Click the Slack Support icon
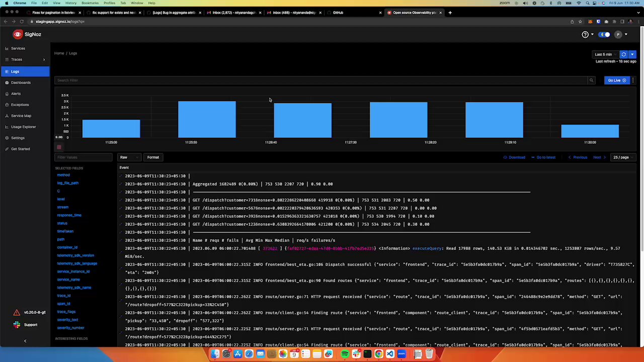The image size is (644, 362). (17, 325)
